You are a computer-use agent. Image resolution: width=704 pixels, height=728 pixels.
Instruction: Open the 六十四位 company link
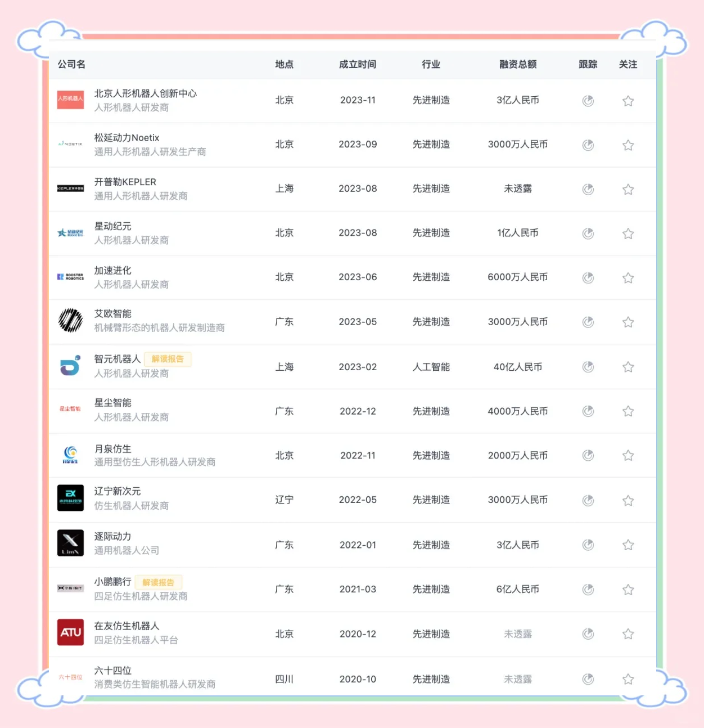pos(112,671)
